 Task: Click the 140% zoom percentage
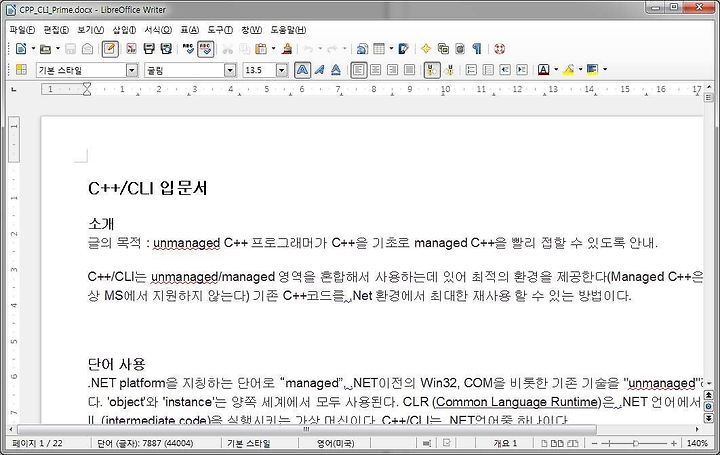tap(697, 444)
